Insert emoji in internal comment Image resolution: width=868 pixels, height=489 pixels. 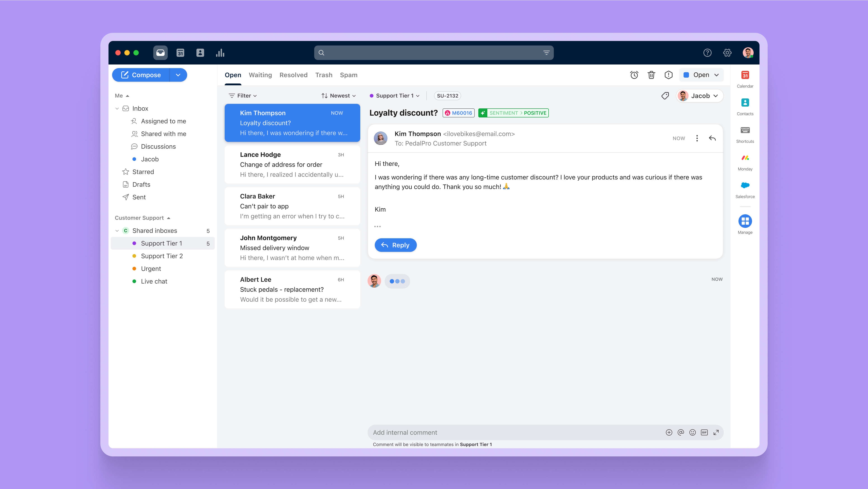tap(692, 432)
